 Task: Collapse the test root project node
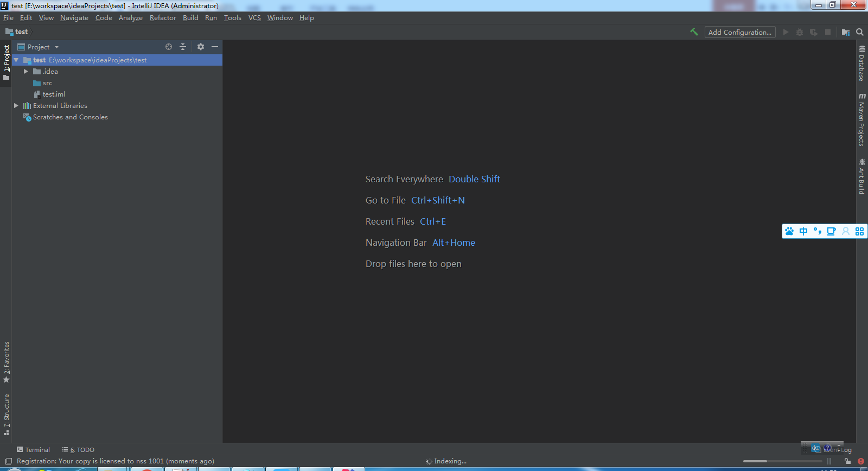click(x=16, y=60)
